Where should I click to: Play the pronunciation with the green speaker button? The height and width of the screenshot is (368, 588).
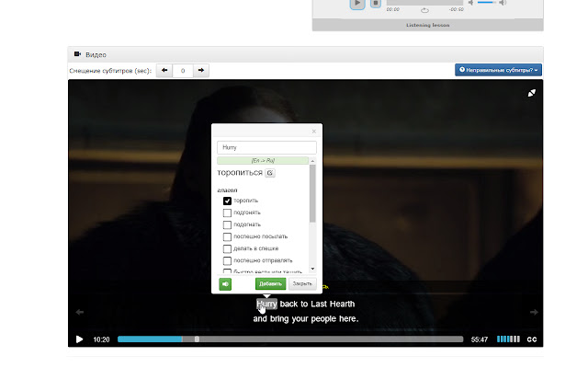tap(225, 284)
